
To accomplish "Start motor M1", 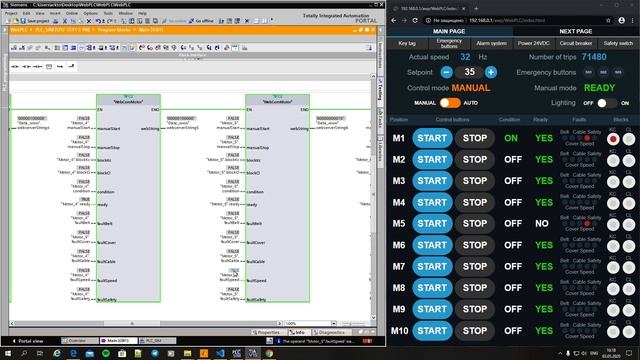I will [432, 138].
